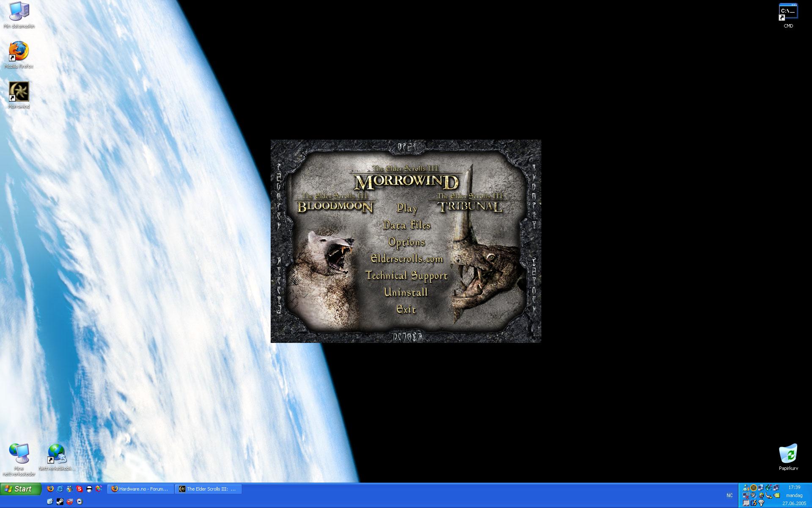Select the Nettverkstilkoblinger desktop shortcut

click(x=57, y=457)
